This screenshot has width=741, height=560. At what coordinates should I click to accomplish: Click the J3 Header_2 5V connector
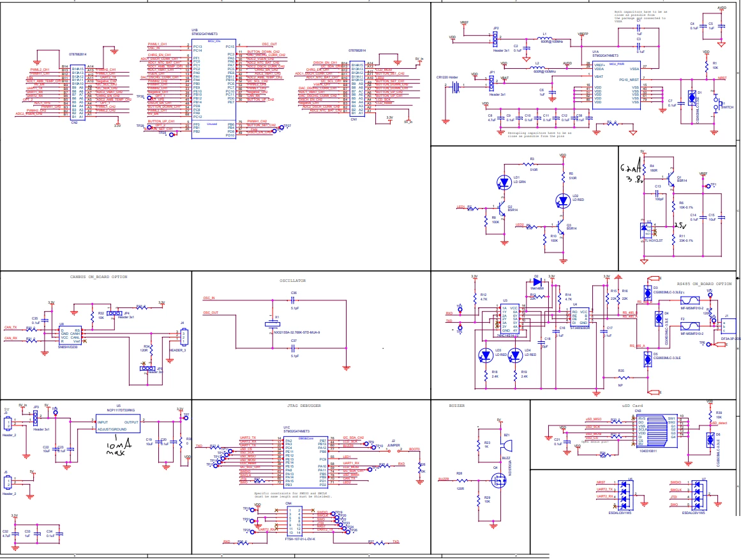[8, 423]
